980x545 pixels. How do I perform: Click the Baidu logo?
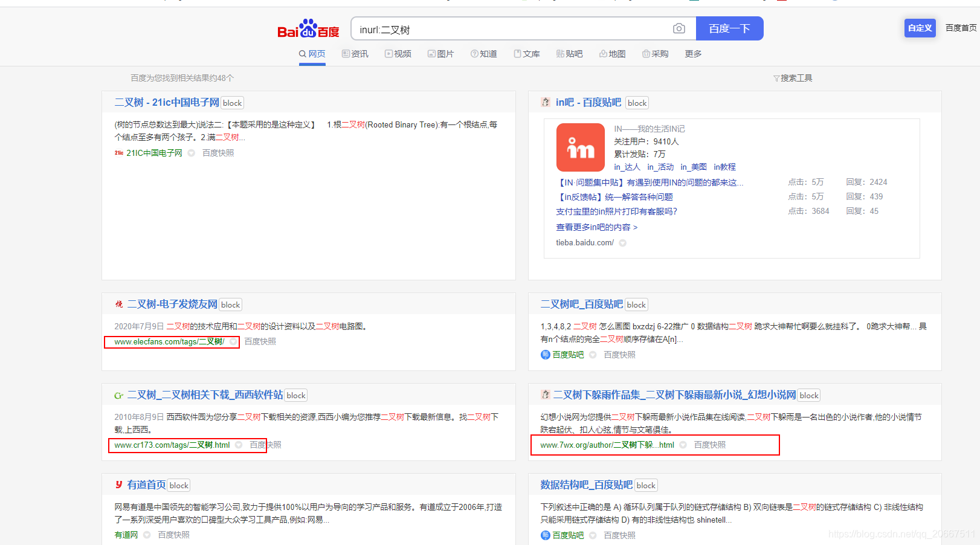308,28
